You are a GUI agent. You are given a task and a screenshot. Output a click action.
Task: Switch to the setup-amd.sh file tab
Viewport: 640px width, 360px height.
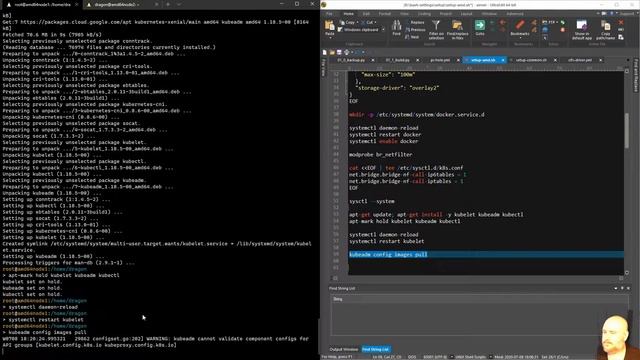tap(483, 60)
